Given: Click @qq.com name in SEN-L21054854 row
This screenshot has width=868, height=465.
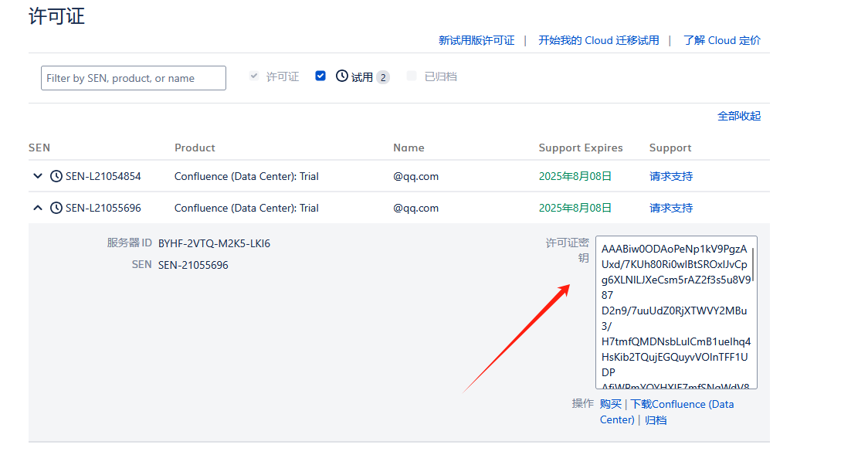Looking at the screenshot, I should 415,176.
